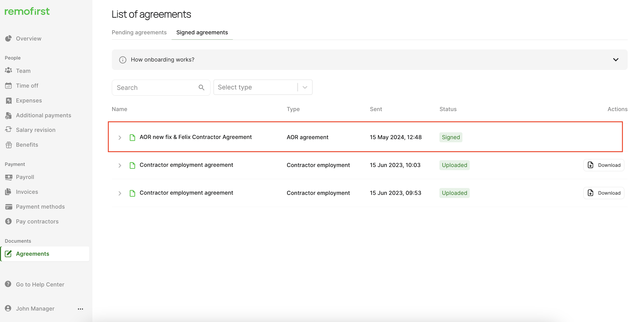This screenshot has height=322, width=644.
Task: Switch to the Pending agreements tab
Action: coord(139,33)
